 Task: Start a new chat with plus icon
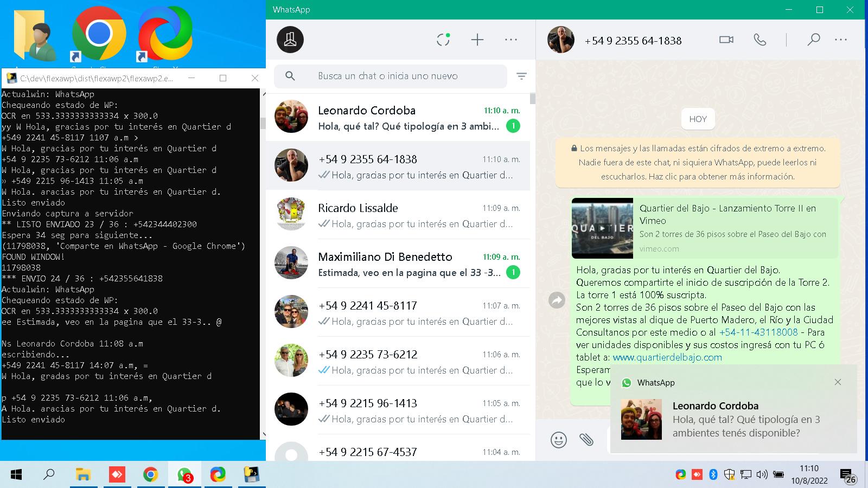click(x=477, y=40)
